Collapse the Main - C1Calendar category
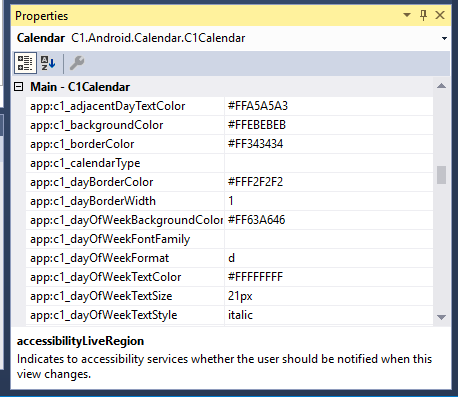Viewport: 458px width, 397px height. (19, 87)
